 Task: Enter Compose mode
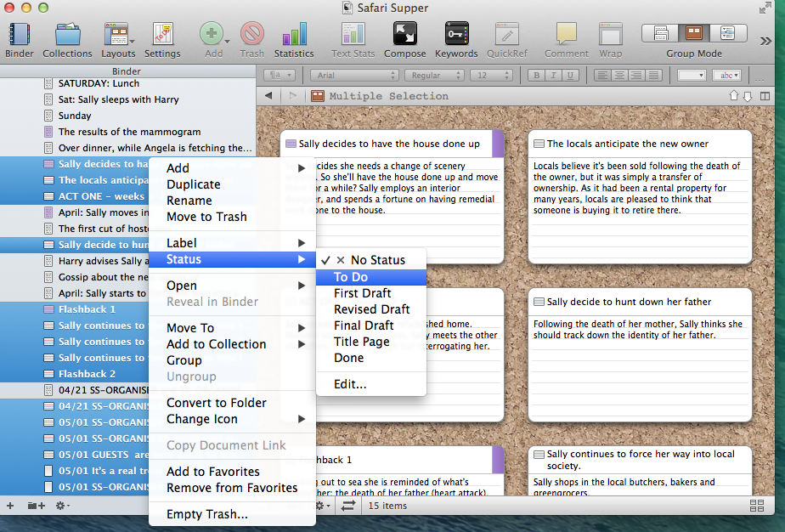click(405, 40)
